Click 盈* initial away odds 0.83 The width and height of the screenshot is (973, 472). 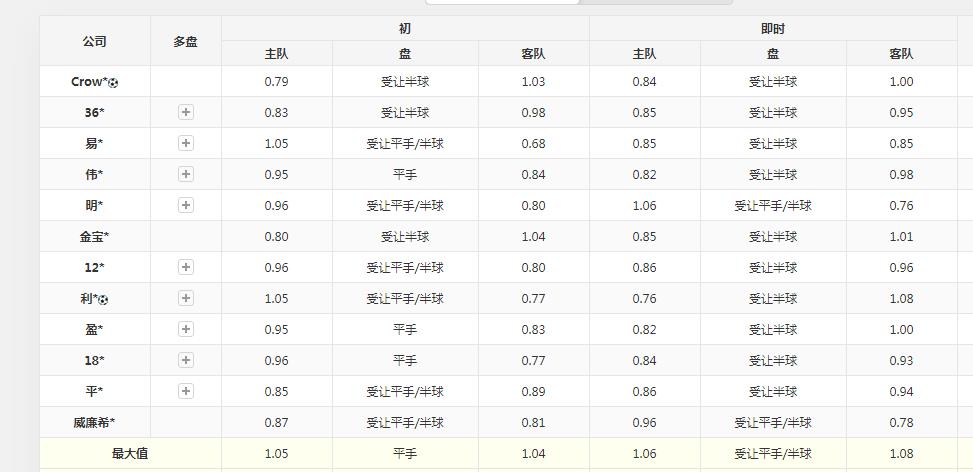(534, 329)
